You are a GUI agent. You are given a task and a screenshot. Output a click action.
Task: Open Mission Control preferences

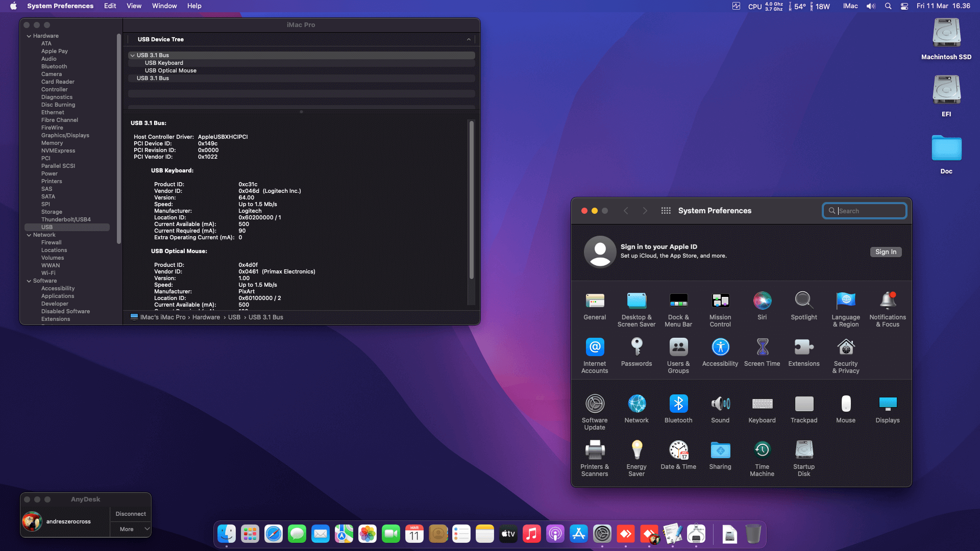click(720, 310)
